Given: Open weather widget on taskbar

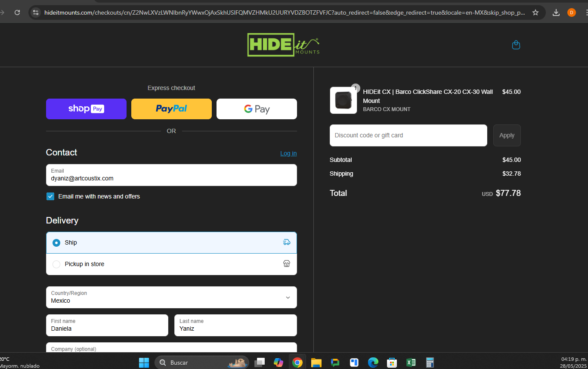Looking at the screenshot, I should [20, 362].
